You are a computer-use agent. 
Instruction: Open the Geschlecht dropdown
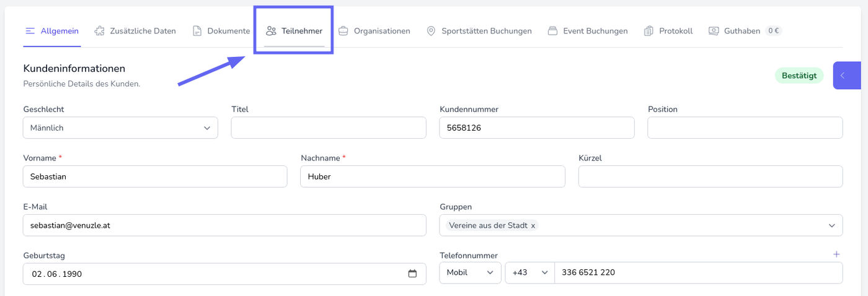[x=120, y=128]
